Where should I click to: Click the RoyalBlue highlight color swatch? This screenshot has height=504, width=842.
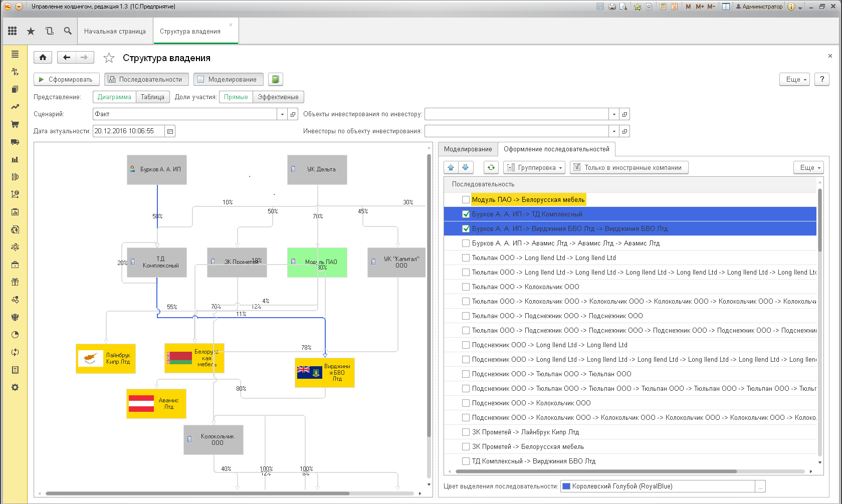pyautogui.click(x=566, y=486)
